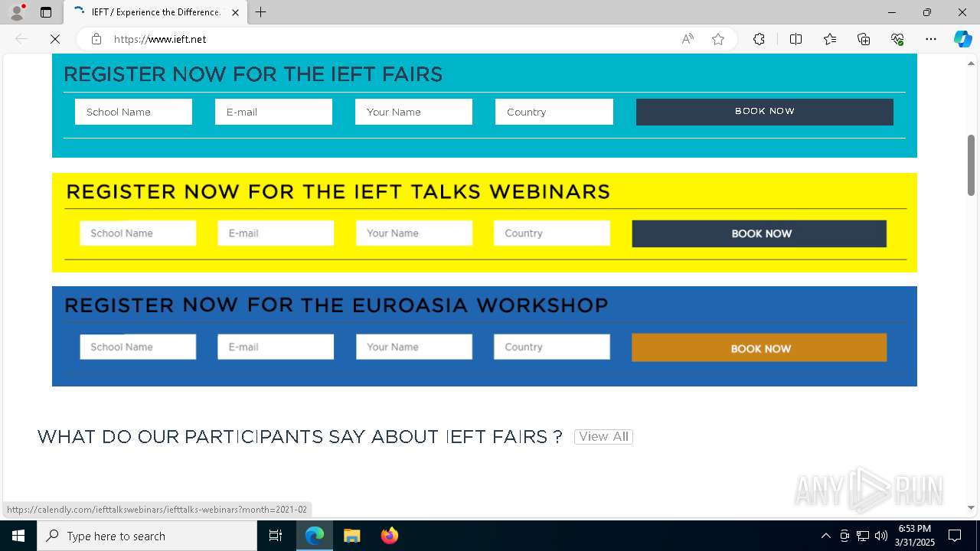View site information lock icon
980x551 pixels.
(96, 39)
